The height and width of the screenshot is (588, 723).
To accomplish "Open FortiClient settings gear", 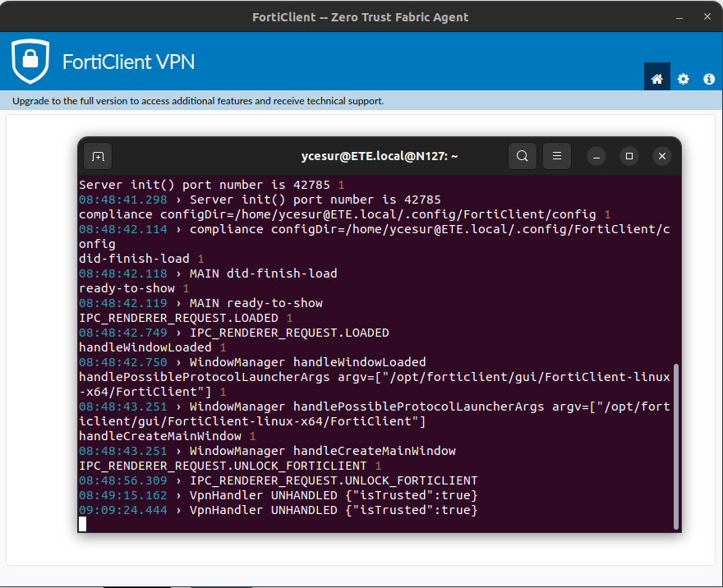I will pos(683,79).
